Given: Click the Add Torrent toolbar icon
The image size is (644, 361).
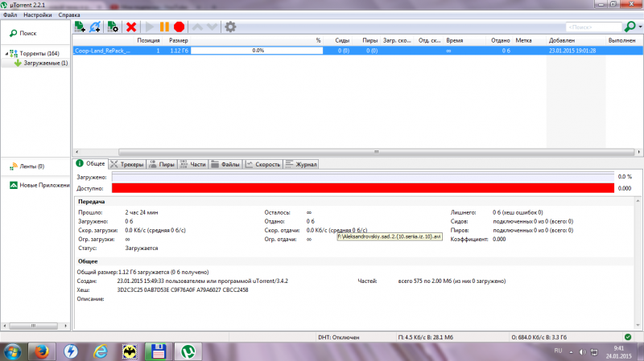Looking at the screenshot, I should pos(79,27).
